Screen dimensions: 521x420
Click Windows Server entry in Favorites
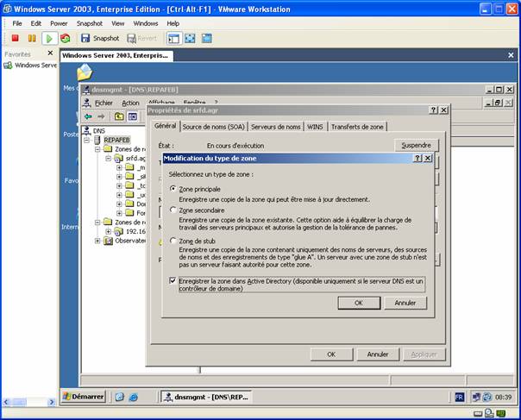30,66
